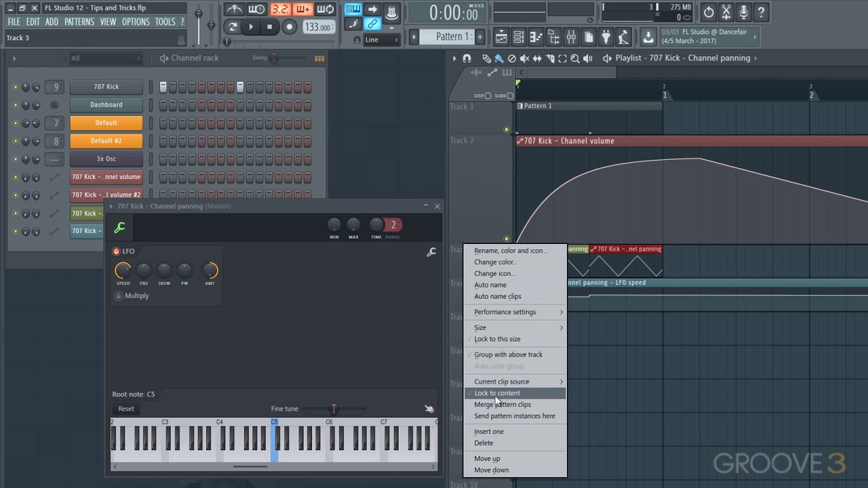Click the Dashboard channel button
Image resolution: width=868 pixels, height=488 pixels.
tap(106, 105)
